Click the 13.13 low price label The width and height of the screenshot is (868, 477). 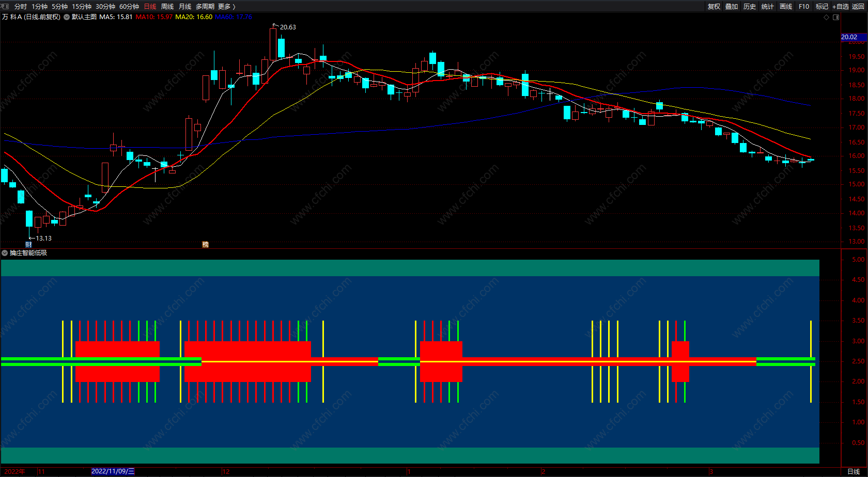(43, 238)
